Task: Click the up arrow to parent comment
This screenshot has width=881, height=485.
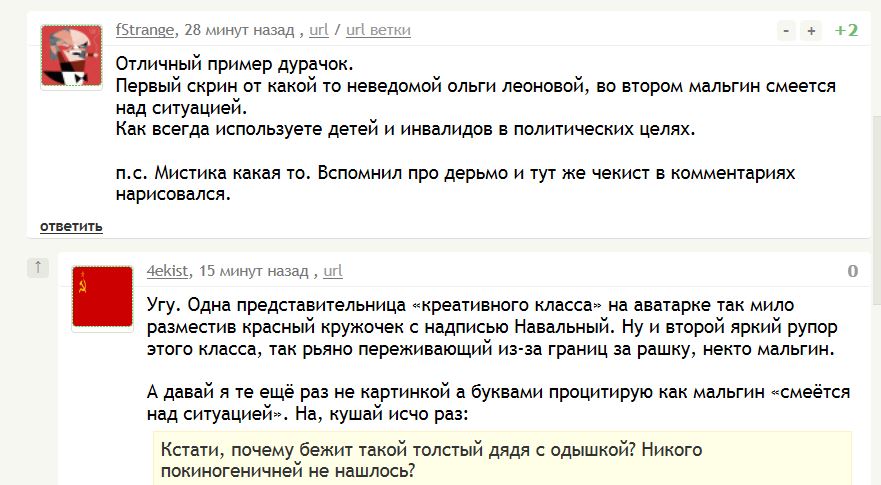Action: point(38,268)
